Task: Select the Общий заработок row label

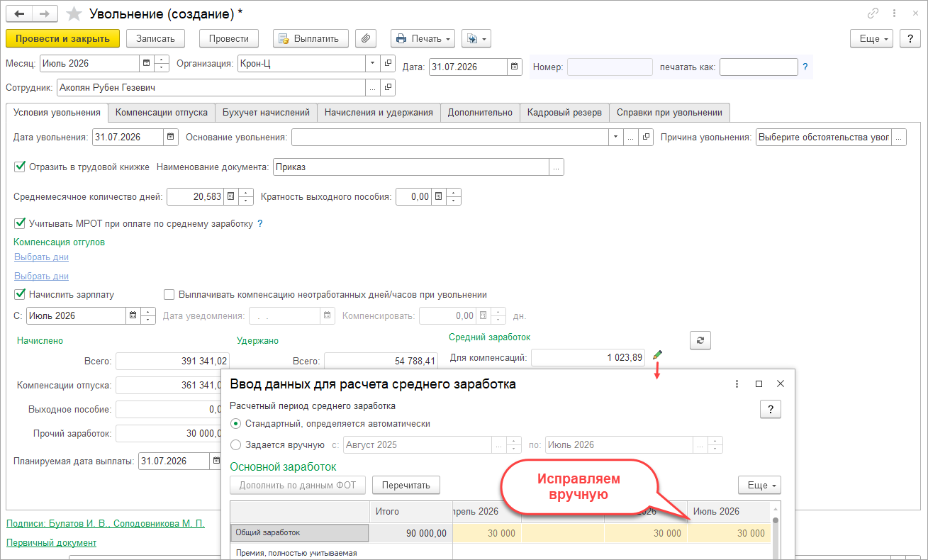Action: [x=300, y=534]
